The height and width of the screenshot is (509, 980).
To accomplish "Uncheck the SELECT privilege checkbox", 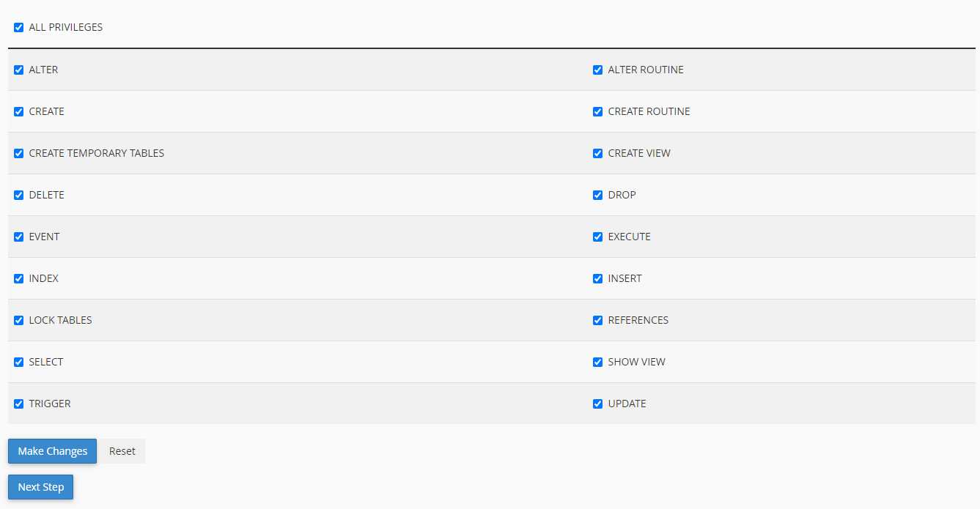I will [19, 363].
